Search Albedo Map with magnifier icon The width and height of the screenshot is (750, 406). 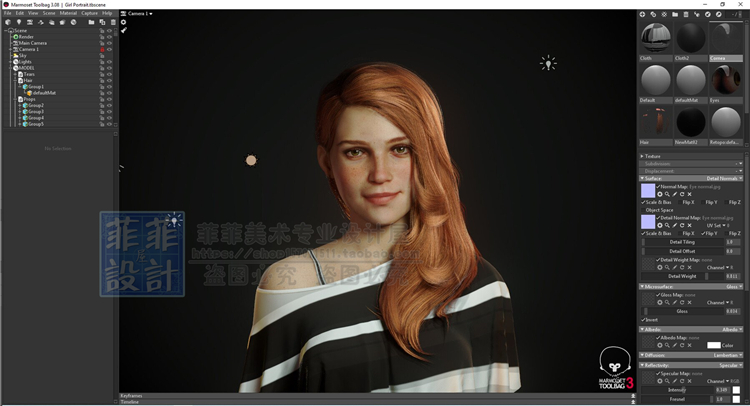coord(667,345)
